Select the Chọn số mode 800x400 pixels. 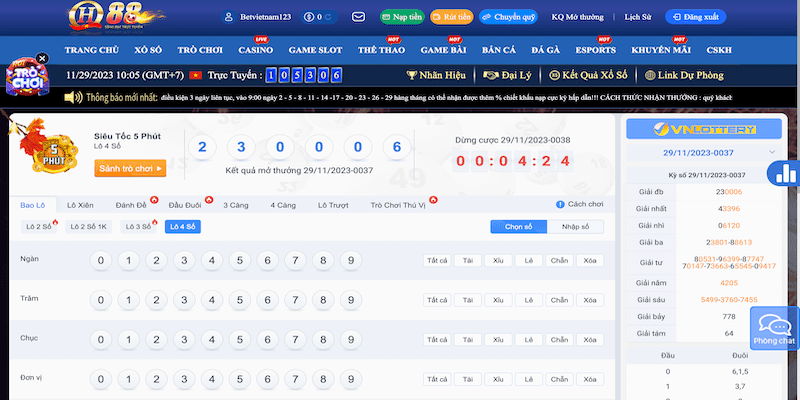pyautogui.click(x=518, y=227)
